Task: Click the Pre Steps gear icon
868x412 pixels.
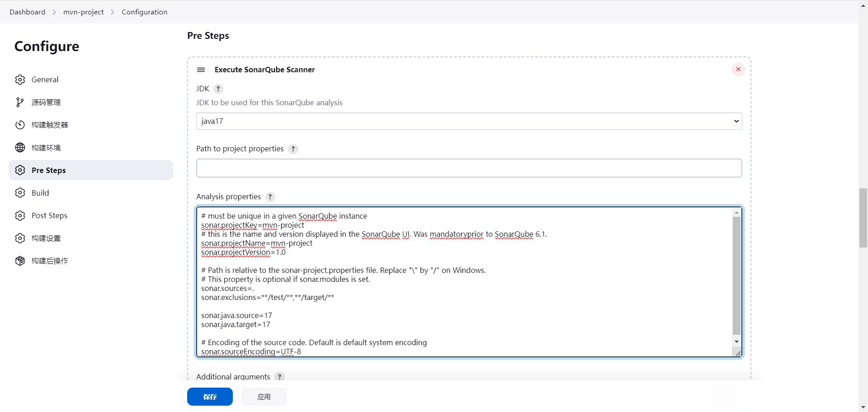Action: click(20, 170)
